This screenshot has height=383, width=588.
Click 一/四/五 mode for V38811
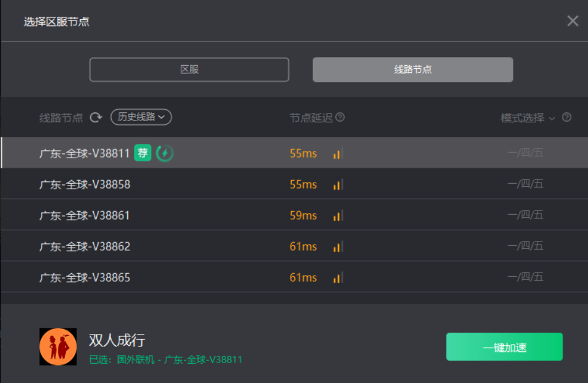[525, 153]
